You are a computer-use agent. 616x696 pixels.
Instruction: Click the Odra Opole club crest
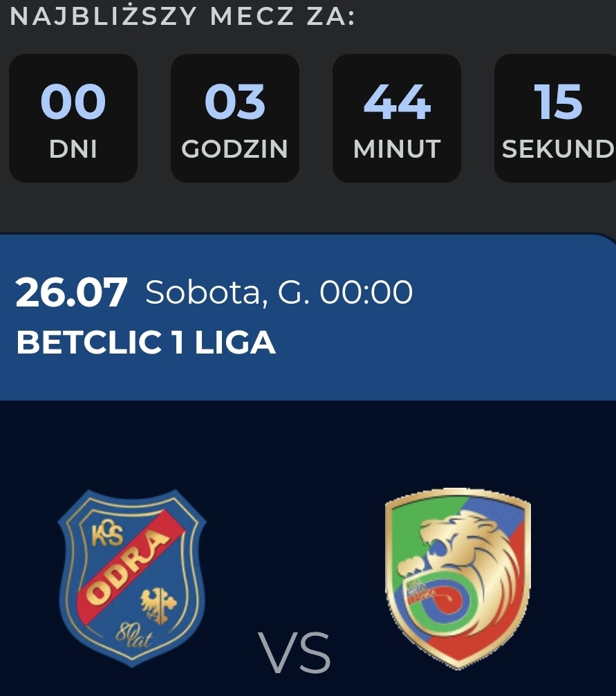(131, 578)
